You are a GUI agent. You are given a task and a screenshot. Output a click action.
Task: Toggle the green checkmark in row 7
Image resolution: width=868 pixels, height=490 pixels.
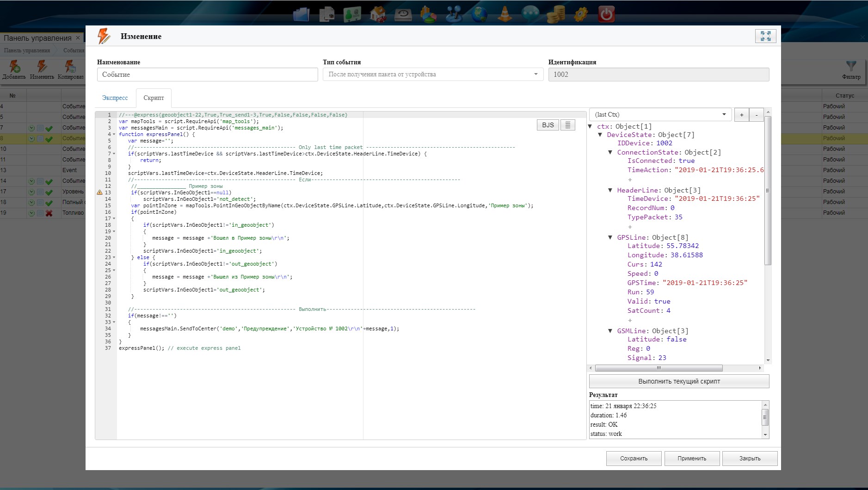(x=49, y=128)
